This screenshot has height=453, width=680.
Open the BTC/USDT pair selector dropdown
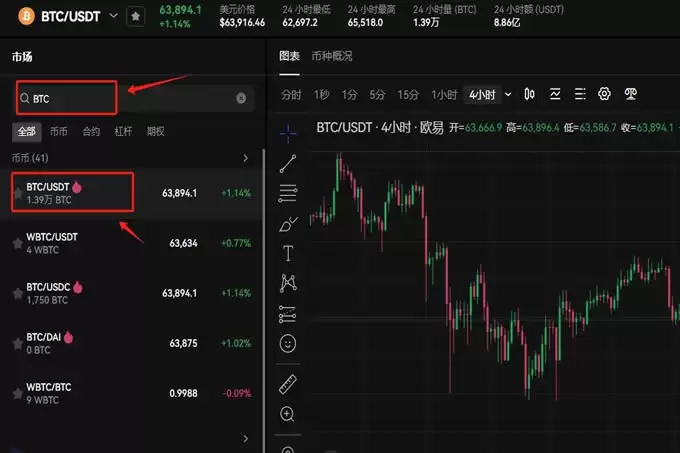(113, 16)
